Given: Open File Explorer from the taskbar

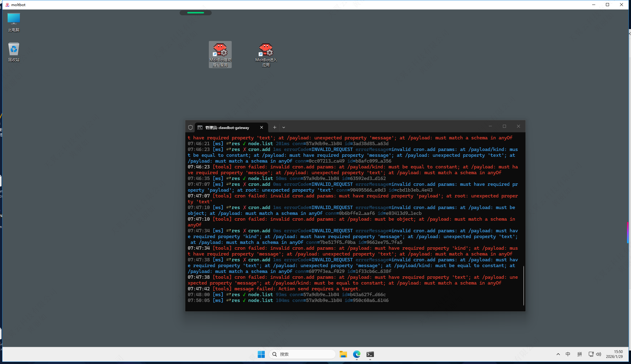Looking at the screenshot, I should [x=343, y=354].
